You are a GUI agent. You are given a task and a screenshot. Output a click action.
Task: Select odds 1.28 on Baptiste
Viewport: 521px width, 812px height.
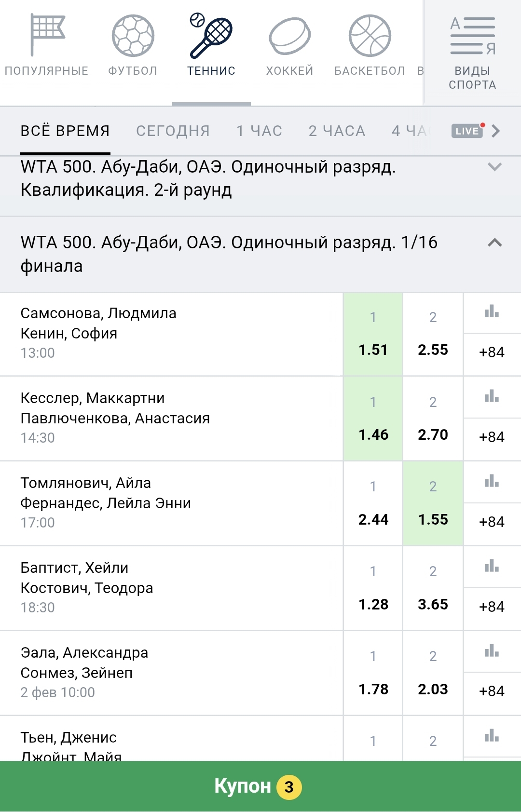point(373,588)
